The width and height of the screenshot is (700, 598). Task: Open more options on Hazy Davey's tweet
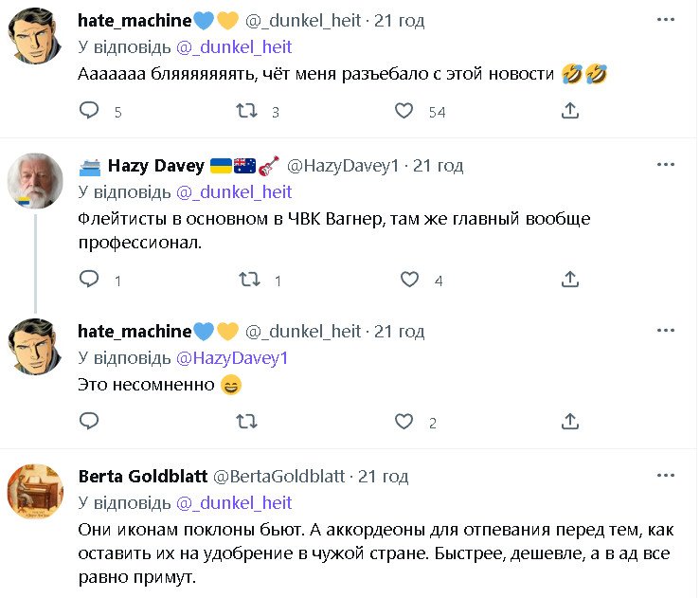[668, 166]
